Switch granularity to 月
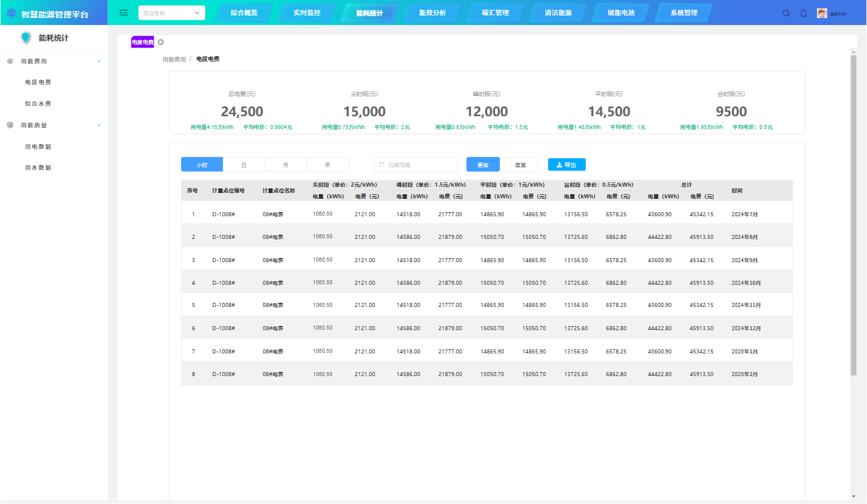This screenshot has width=867, height=504. click(x=286, y=165)
